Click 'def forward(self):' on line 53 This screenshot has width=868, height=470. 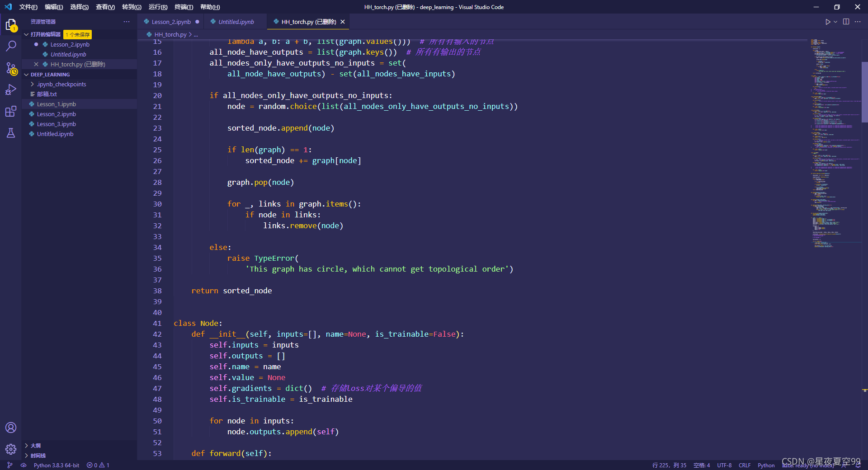coord(231,453)
